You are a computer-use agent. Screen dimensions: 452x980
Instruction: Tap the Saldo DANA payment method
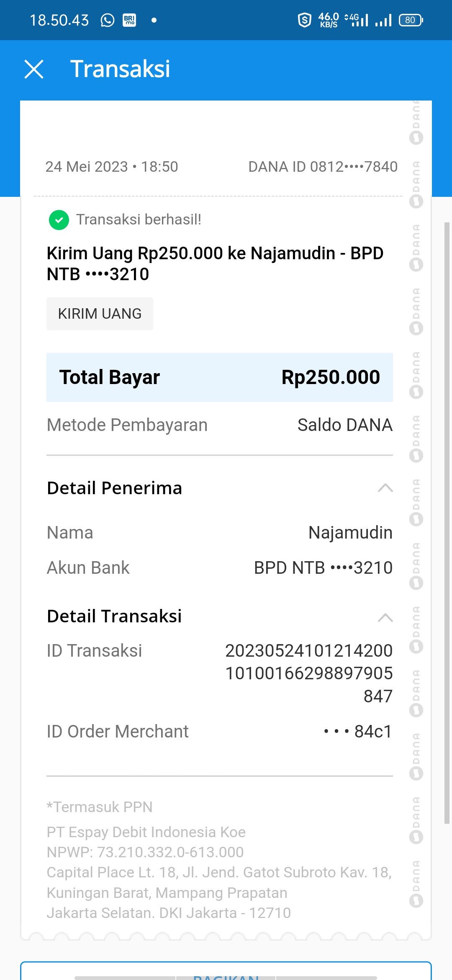point(345,425)
